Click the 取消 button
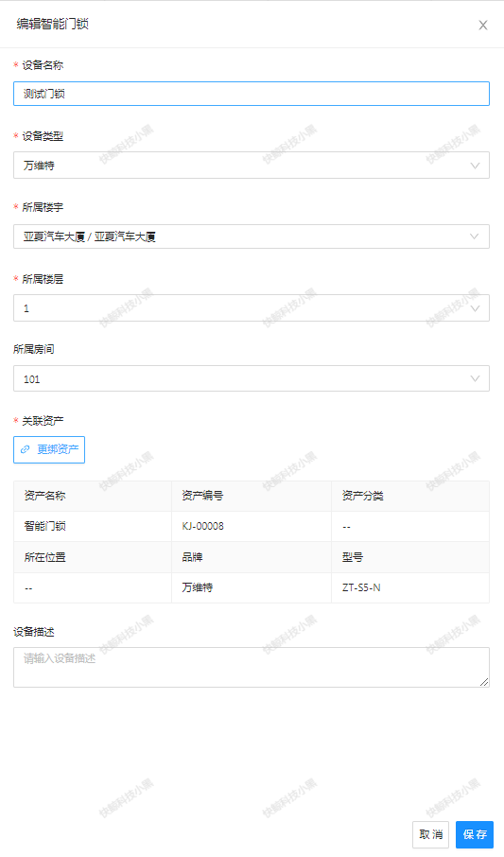Screen dimensions: 504x857 click(x=431, y=834)
